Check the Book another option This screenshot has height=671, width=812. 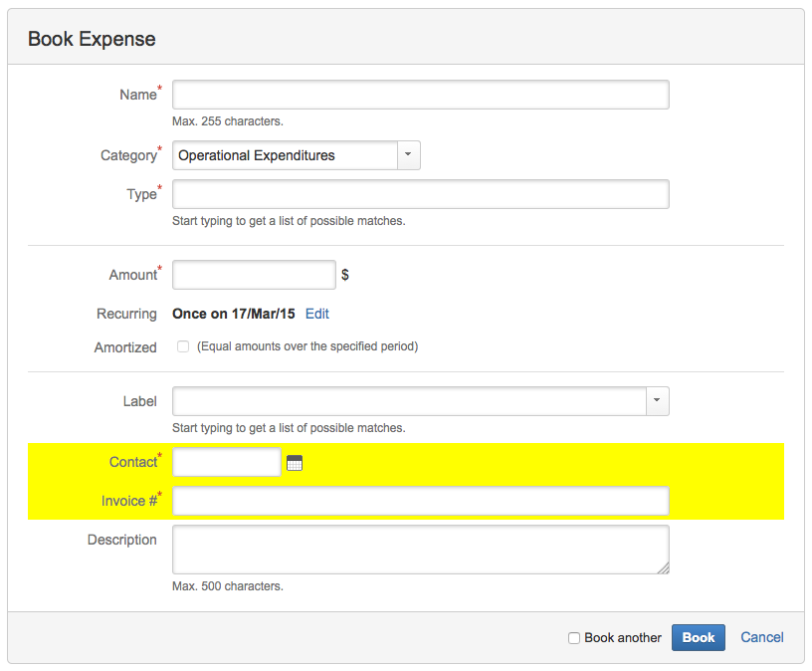(x=574, y=637)
